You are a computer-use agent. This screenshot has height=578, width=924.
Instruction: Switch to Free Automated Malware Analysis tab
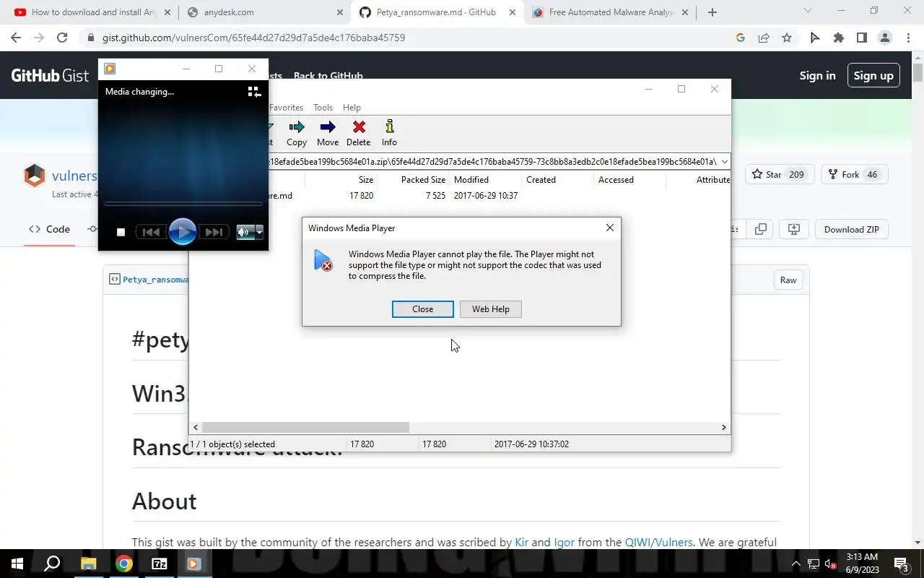click(611, 12)
